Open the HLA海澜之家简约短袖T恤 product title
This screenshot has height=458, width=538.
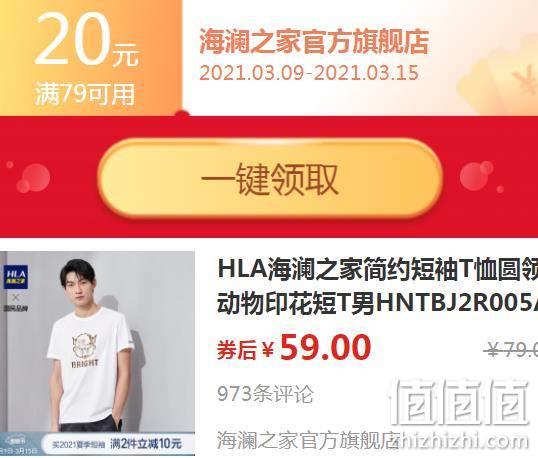tap(377, 287)
